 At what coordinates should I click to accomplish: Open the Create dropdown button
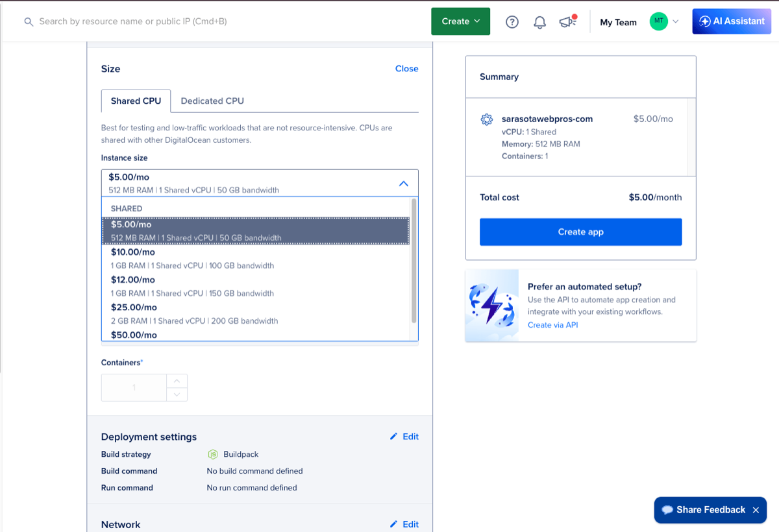pyautogui.click(x=461, y=21)
